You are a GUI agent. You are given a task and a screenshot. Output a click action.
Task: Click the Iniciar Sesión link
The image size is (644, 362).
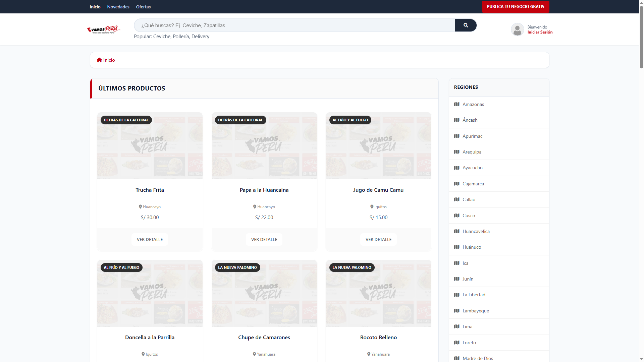540,32
